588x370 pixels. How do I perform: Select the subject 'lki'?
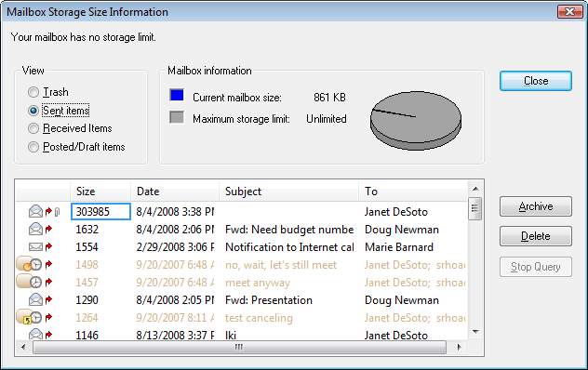pos(231,335)
